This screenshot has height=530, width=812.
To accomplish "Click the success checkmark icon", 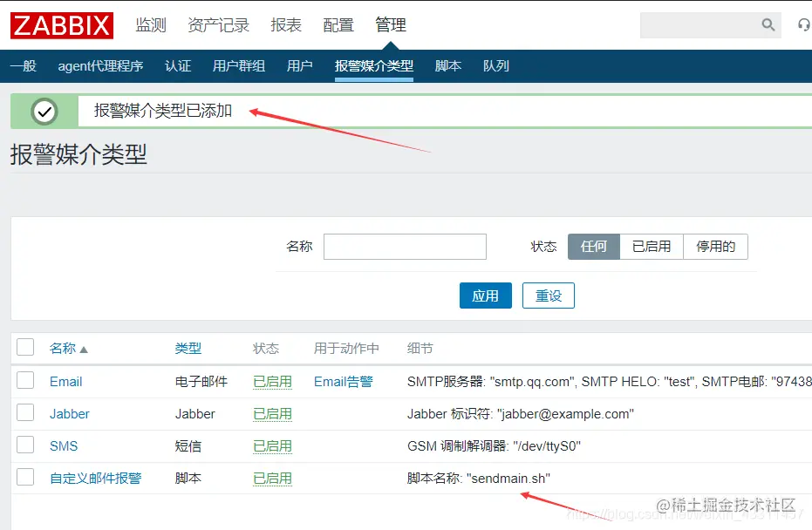I will 44,112.
